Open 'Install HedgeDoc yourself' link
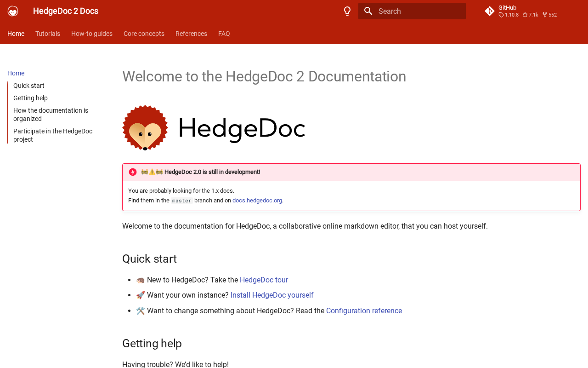Screen dimensions: 588x368 272,295
